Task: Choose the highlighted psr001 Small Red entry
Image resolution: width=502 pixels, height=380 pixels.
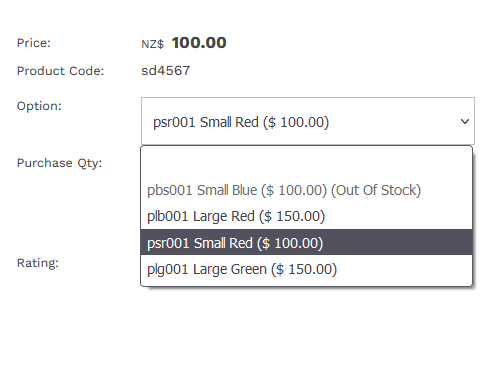Action: pyautogui.click(x=306, y=243)
